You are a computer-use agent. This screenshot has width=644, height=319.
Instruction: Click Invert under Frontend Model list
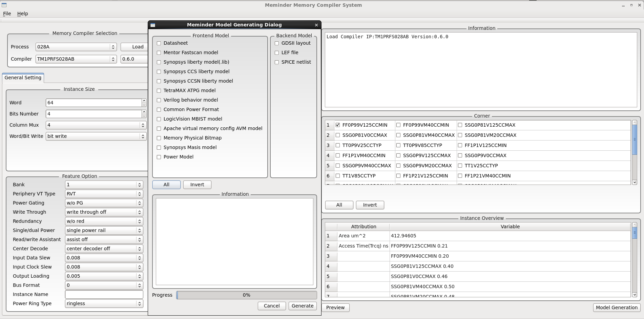tap(197, 185)
